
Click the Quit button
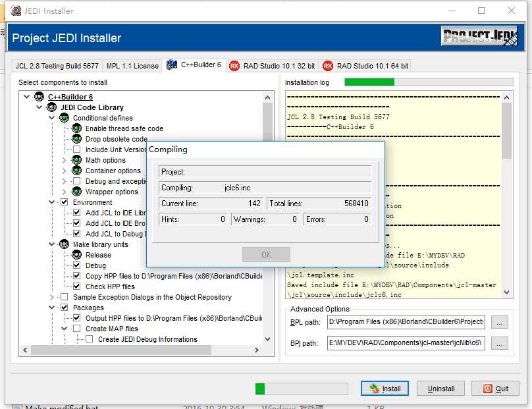(495, 389)
